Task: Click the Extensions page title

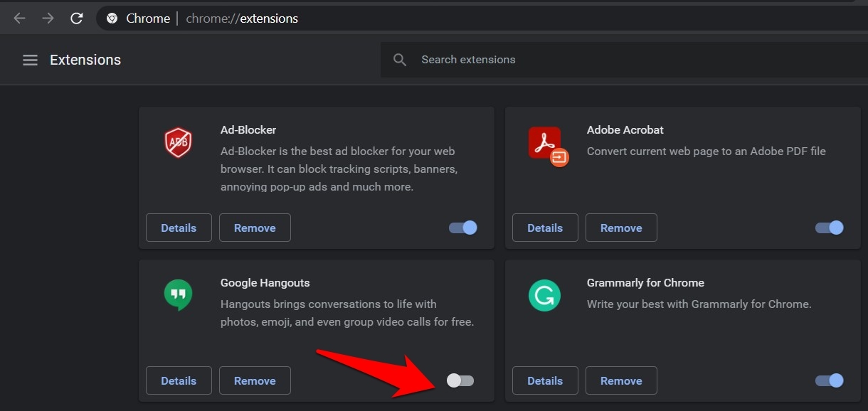Action: 85,60
